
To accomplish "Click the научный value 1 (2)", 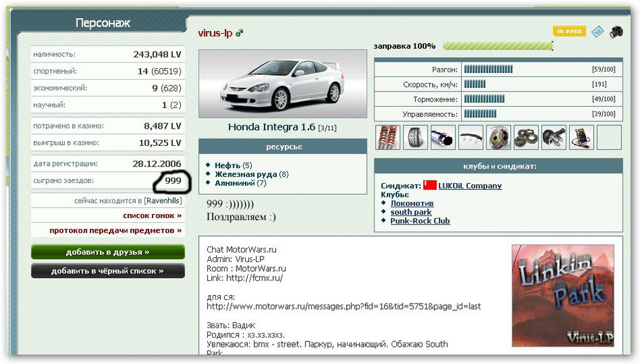I will pos(171,105).
